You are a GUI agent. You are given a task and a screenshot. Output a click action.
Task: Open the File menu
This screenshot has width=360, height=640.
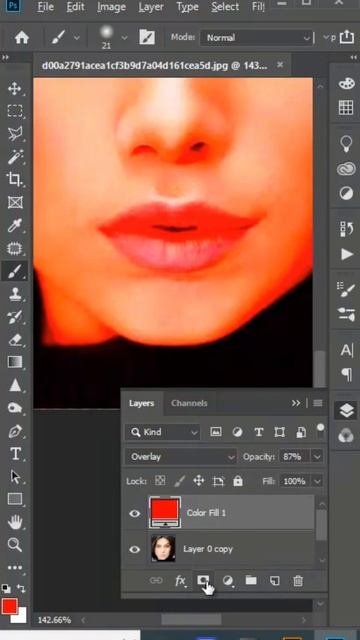45,7
